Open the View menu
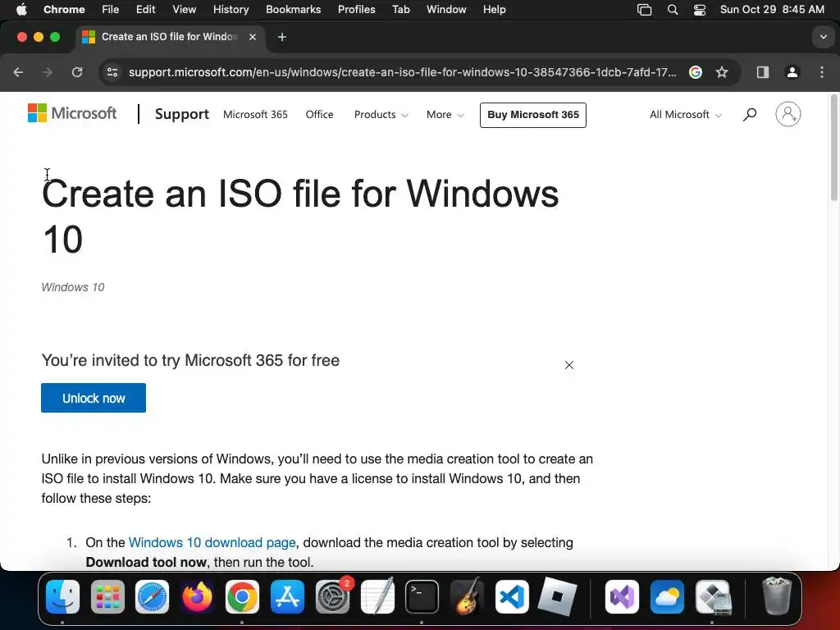840x630 pixels. pos(185,10)
